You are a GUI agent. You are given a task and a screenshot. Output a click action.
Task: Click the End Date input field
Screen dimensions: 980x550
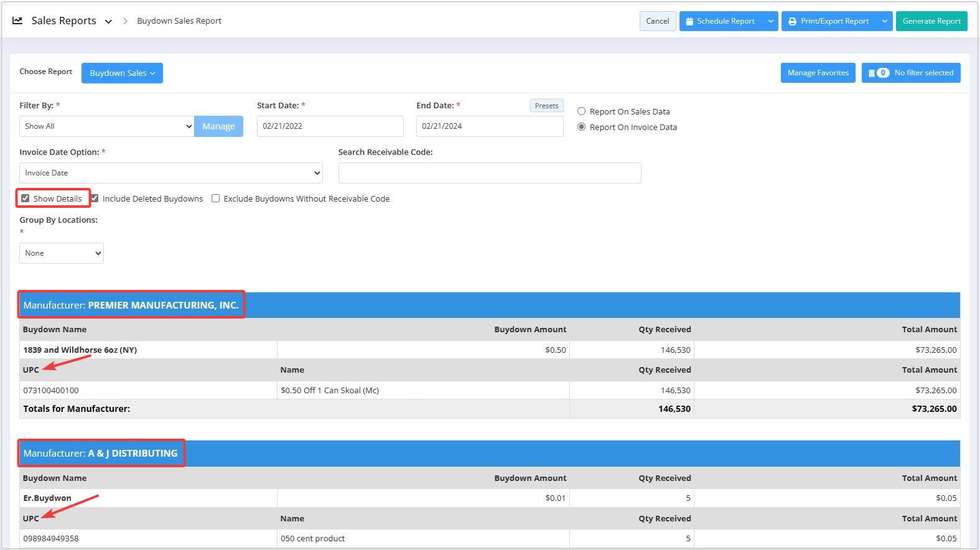[490, 126]
